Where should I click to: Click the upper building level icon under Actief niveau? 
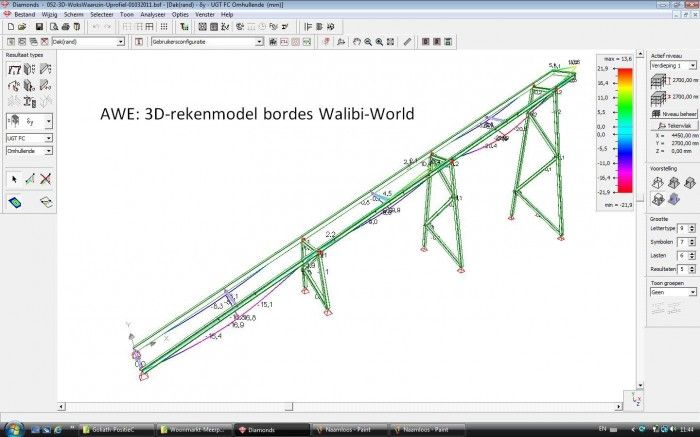(x=658, y=81)
